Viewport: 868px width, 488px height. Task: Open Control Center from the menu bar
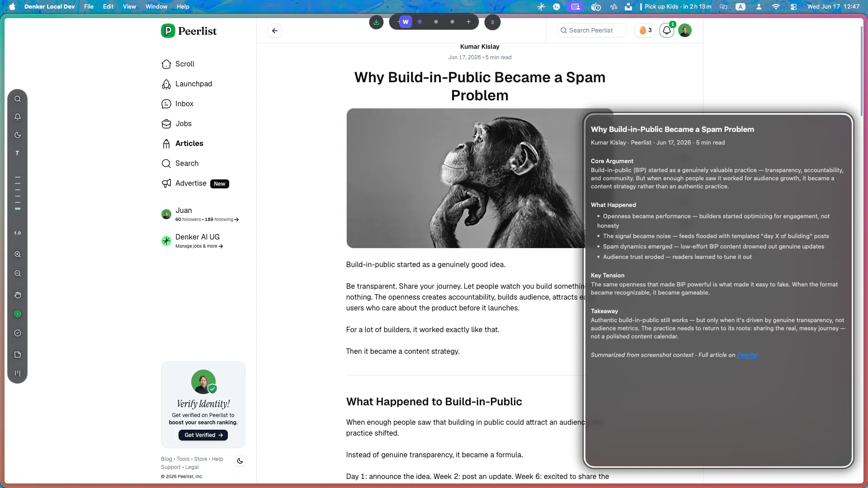click(x=793, y=6)
